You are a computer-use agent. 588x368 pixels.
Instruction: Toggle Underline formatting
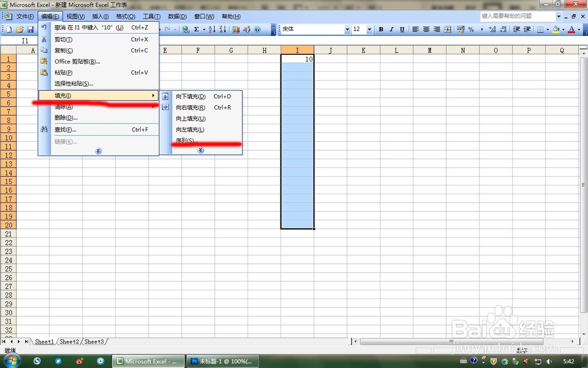402,29
